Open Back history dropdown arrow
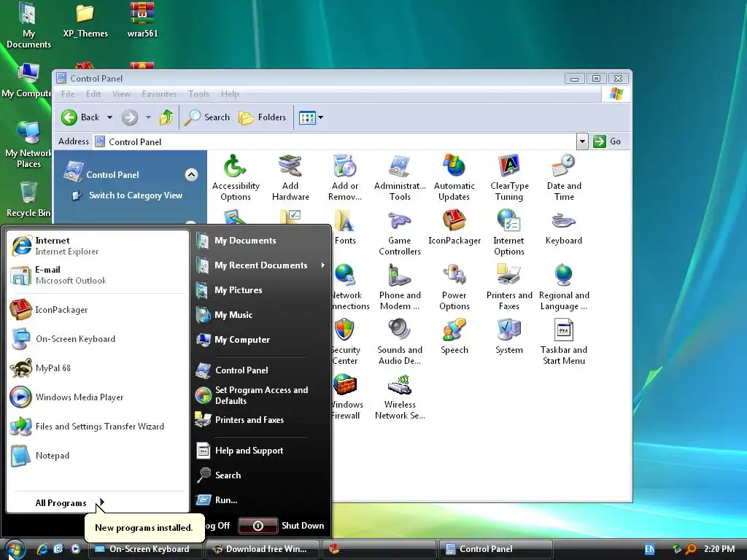The height and width of the screenshot is (560, 747). click(x=109, y=117)
